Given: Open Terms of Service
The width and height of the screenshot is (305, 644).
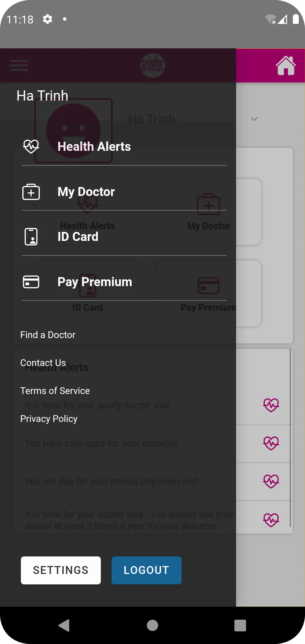Looking at the screenshot, I should (x=55, y=390).
